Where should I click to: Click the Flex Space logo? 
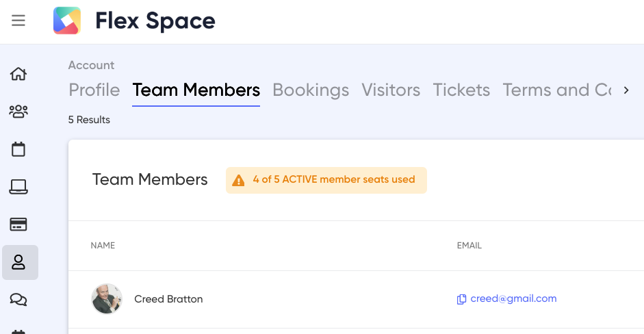click(67, 21)
